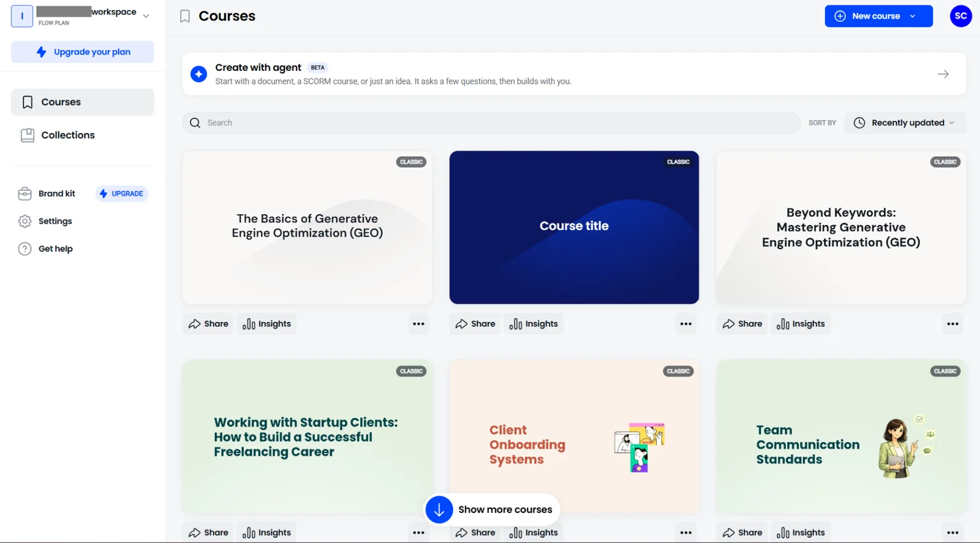Click the Settings gear icon
Image resolution: width=980 pixels, height=543 pixels.
(x=24, y=222)
